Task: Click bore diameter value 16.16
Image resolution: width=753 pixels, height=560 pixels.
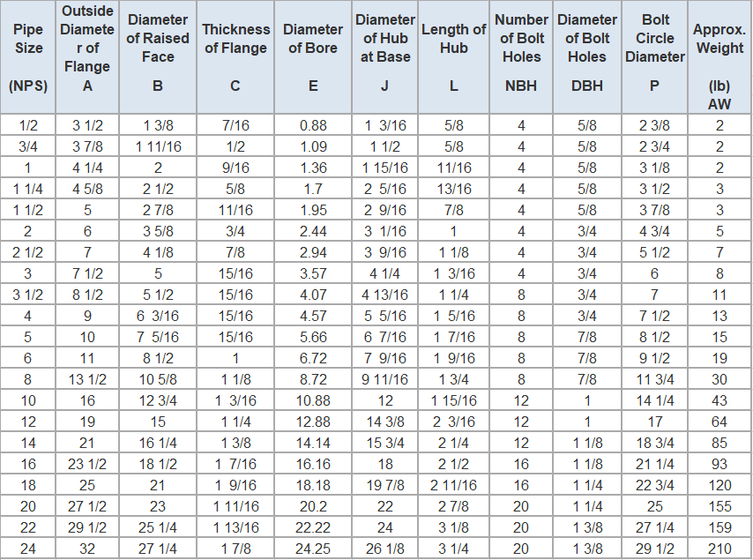Action: [x=313, y=464]
